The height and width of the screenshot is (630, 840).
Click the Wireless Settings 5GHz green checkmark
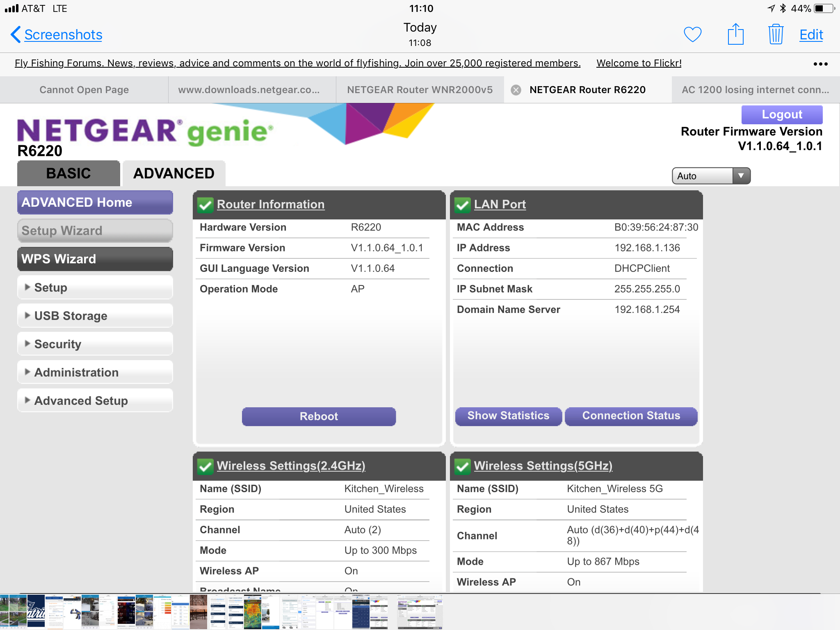tap(463, 466)
